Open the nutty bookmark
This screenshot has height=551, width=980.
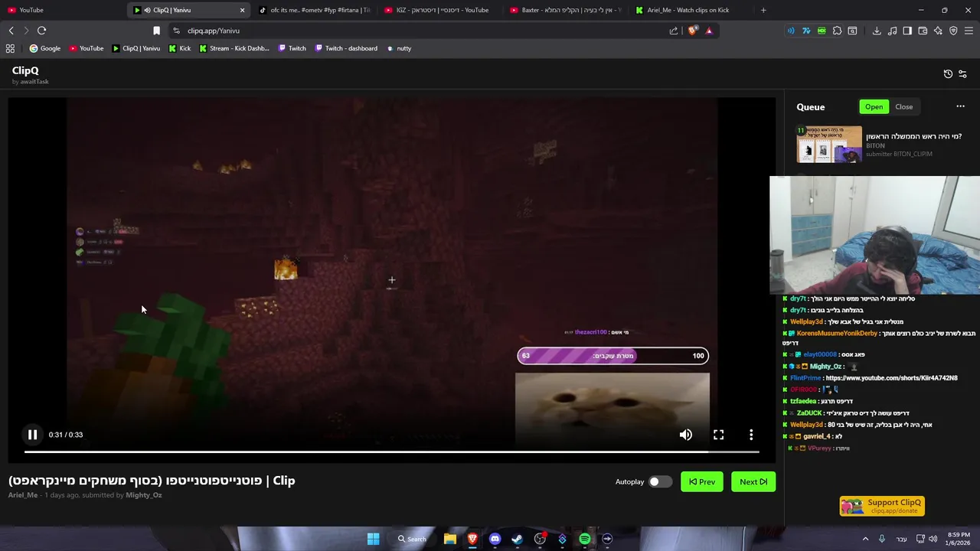(399, 48)
